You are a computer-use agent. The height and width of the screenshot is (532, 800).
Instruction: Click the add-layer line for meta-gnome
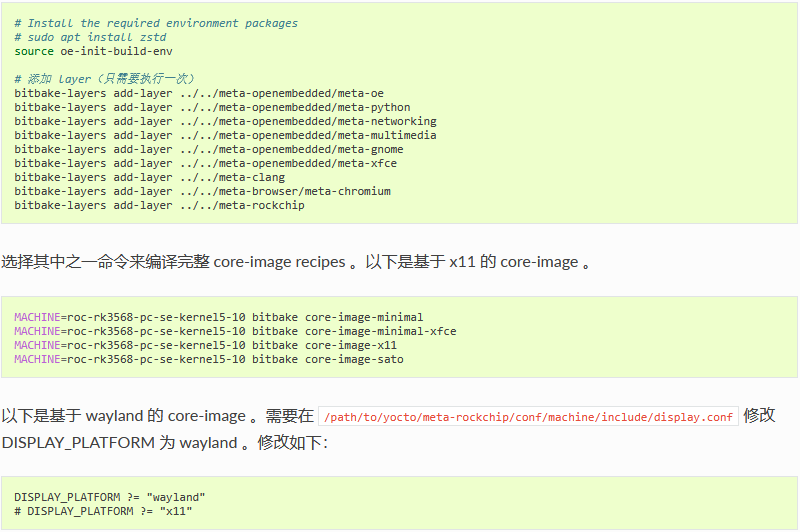[x=209, y=149]
